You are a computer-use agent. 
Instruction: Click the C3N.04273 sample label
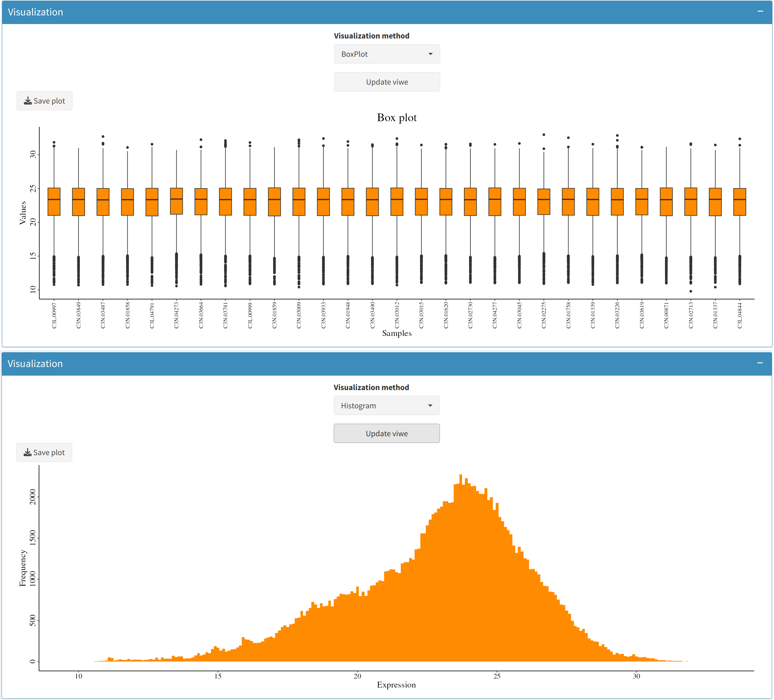click(177, 315)
